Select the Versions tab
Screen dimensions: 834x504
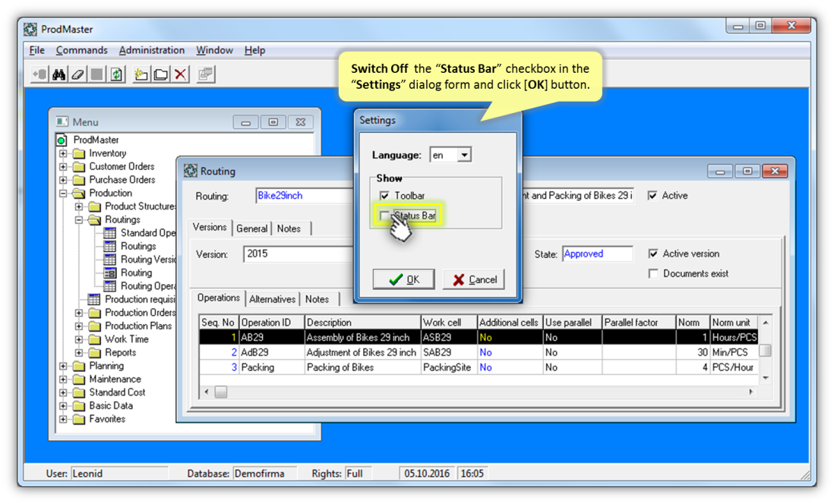pyautogui.click(x=210, y=228)
